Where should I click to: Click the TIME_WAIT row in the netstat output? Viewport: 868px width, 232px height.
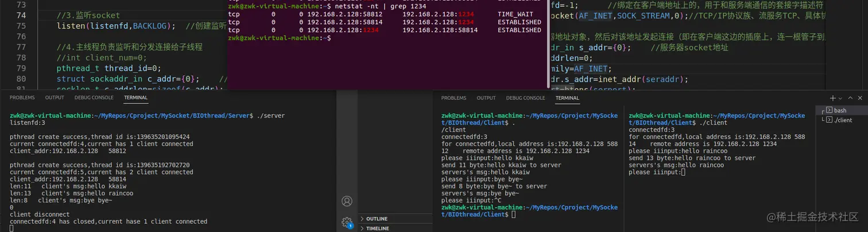pyautogui.click(x=384, y=14)
